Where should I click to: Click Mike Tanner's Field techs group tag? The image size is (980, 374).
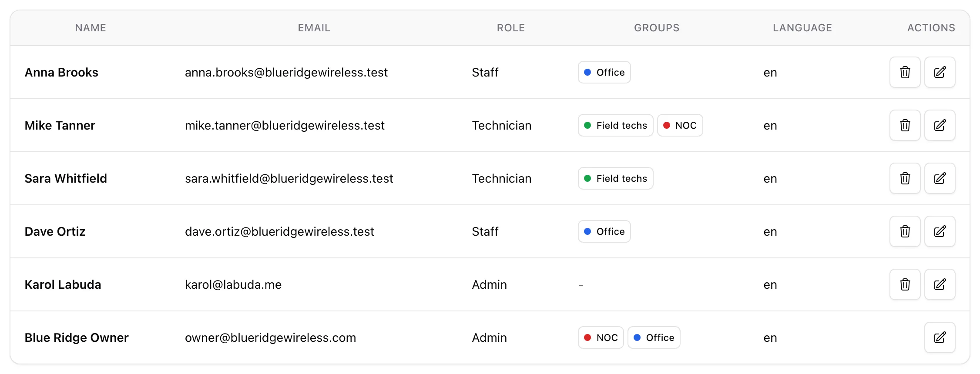615,125
